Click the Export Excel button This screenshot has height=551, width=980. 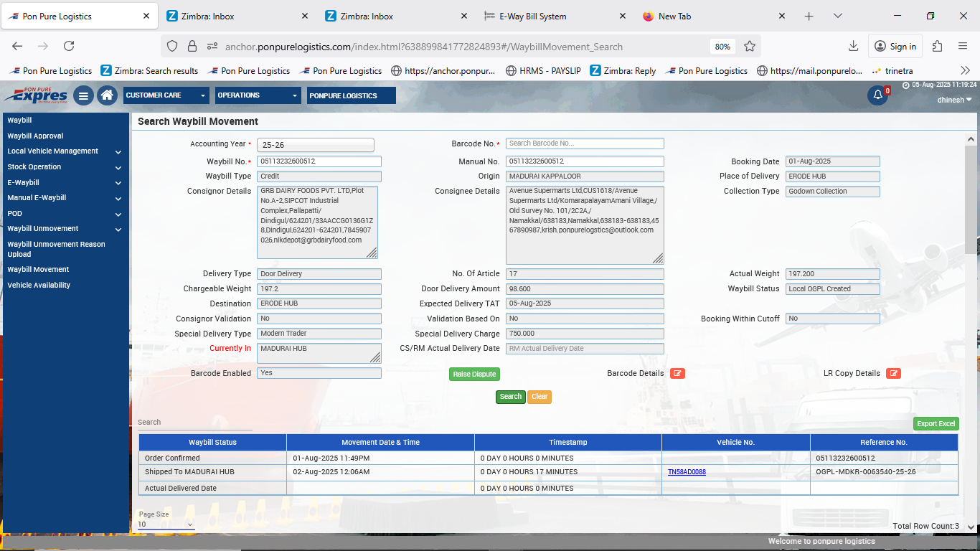pyautogui.click(x=936, y=423)
